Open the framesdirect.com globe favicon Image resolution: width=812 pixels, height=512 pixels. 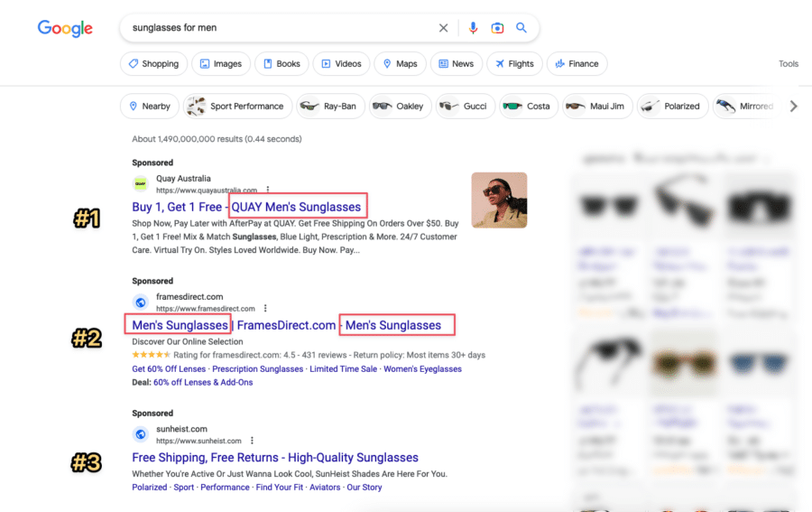pos(141,303)
